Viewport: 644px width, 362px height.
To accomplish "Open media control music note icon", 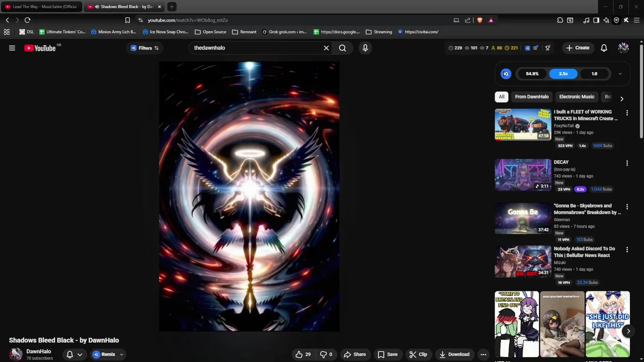I will click(x=586, y=20).
